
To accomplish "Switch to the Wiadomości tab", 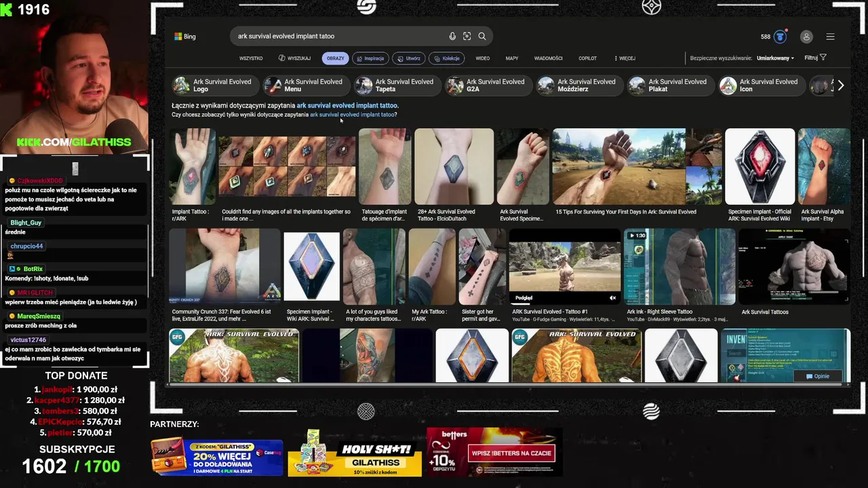I will tap(549, 58).
